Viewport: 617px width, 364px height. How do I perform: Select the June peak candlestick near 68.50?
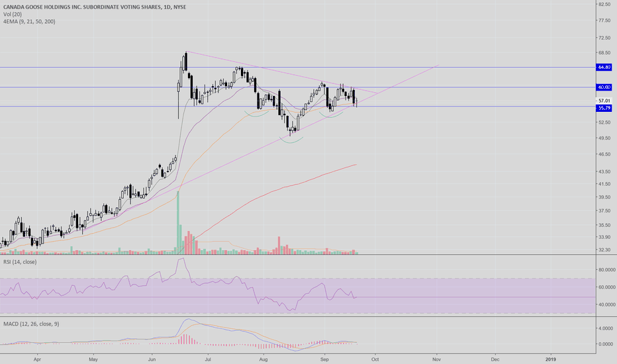click(186, 61)
